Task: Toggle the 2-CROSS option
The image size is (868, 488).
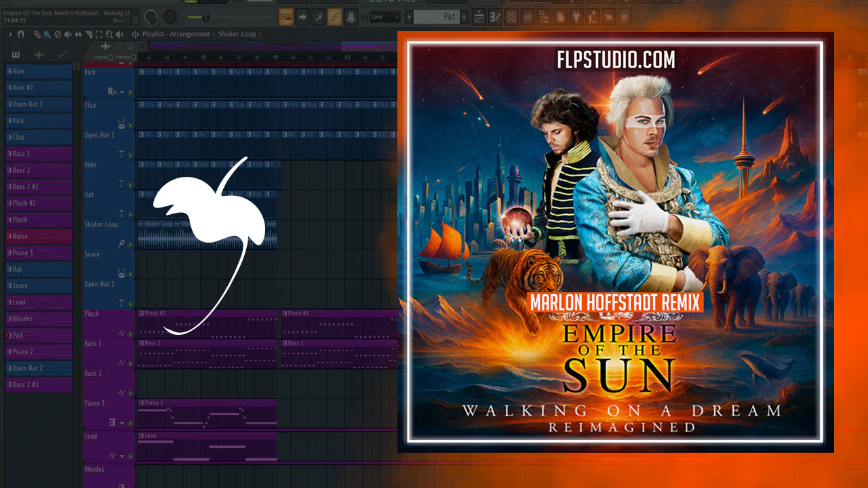Action: [102, 58]
